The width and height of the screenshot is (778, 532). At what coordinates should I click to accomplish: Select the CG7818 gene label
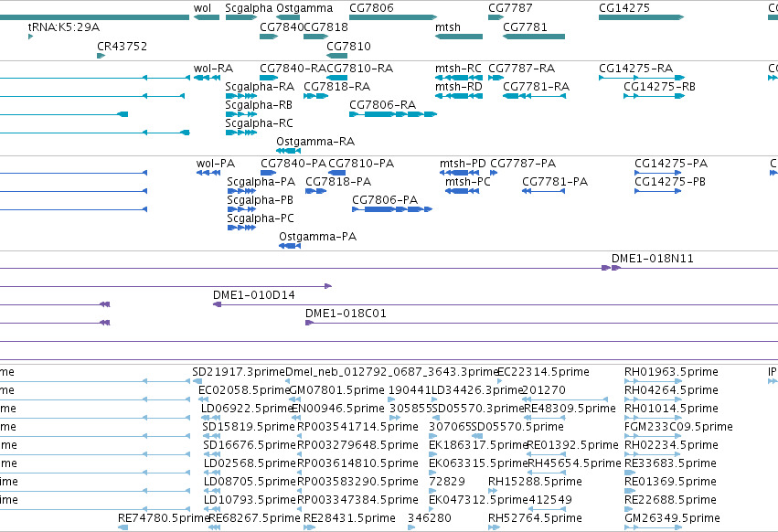[325, 27]
